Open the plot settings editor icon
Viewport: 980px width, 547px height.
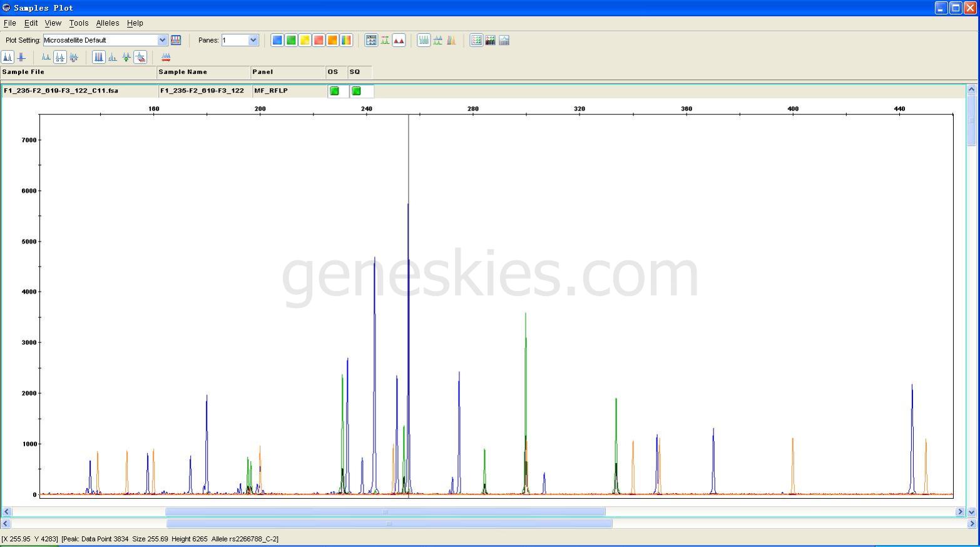point(176,40)
